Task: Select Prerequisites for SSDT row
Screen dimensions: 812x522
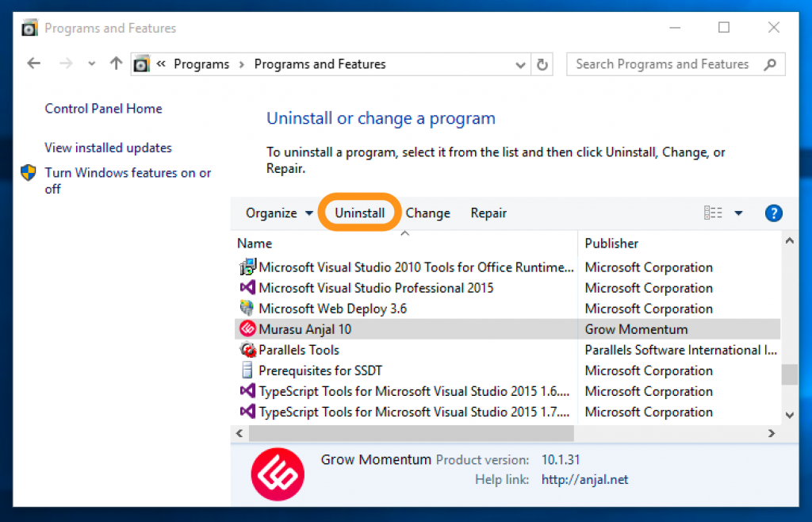Action: point(507,370)
